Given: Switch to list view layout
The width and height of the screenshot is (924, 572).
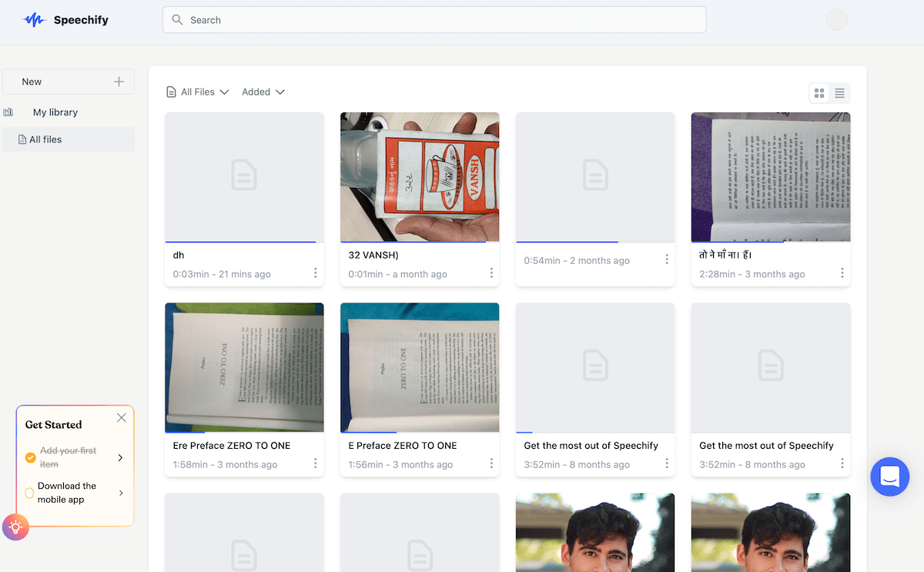Looking at the screenshot, I should 839,93.
